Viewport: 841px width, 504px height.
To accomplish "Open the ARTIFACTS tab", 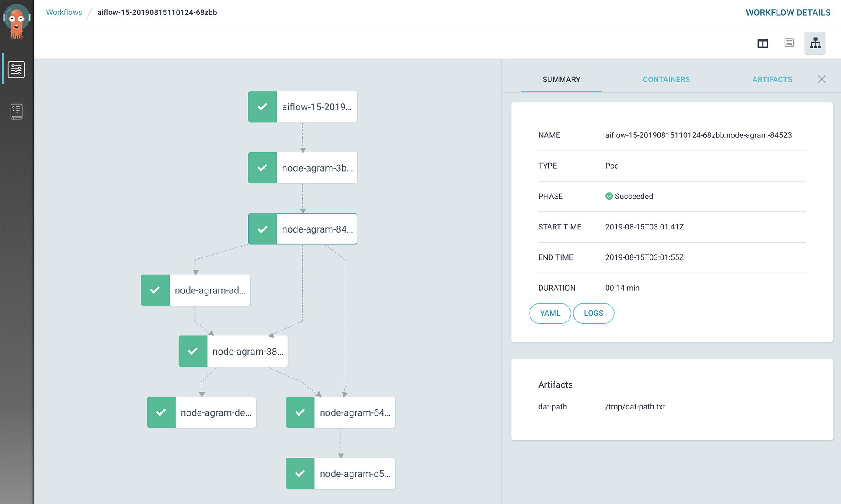I will click(772, 79).
